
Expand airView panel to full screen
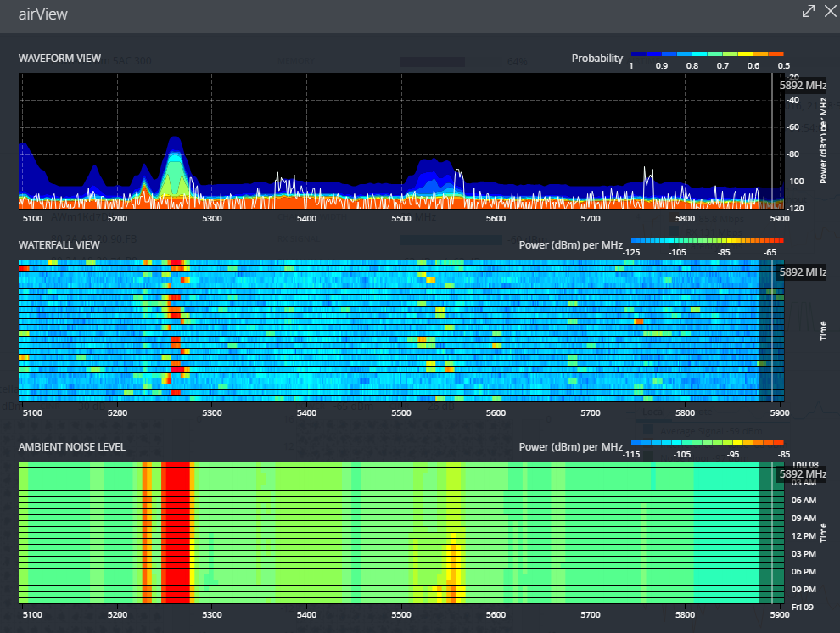(x=808, y=12)
